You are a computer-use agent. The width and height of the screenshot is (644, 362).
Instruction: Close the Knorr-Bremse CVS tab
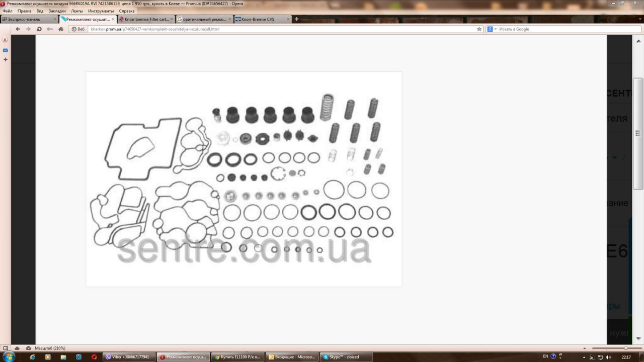pos(288,19)
